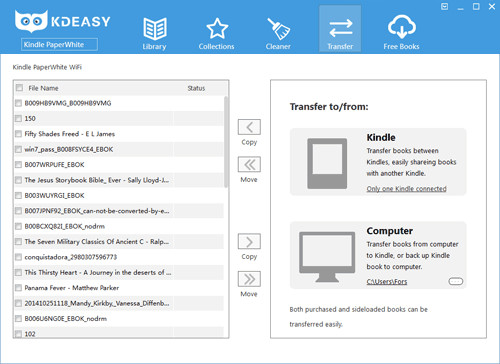500x364 pixels.
Task: Check the B007JPNF92_EBOK checkbox
Action: click(x=18, y=211)
